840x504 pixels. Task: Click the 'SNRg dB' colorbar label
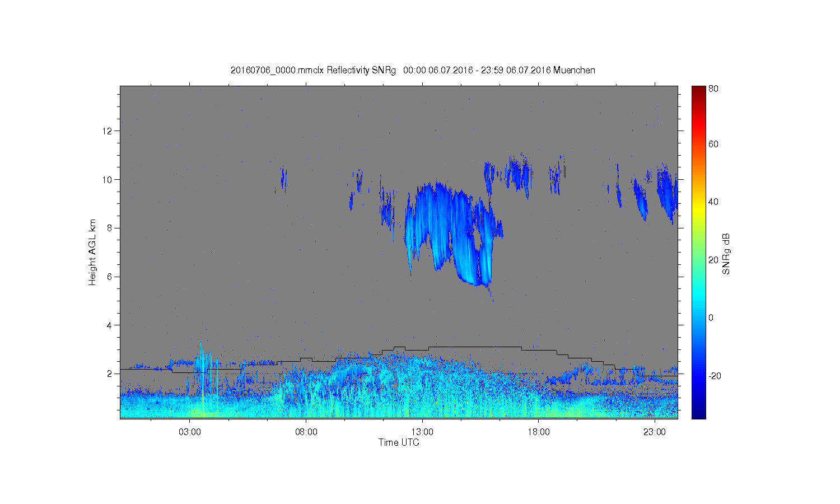(726, 254)
